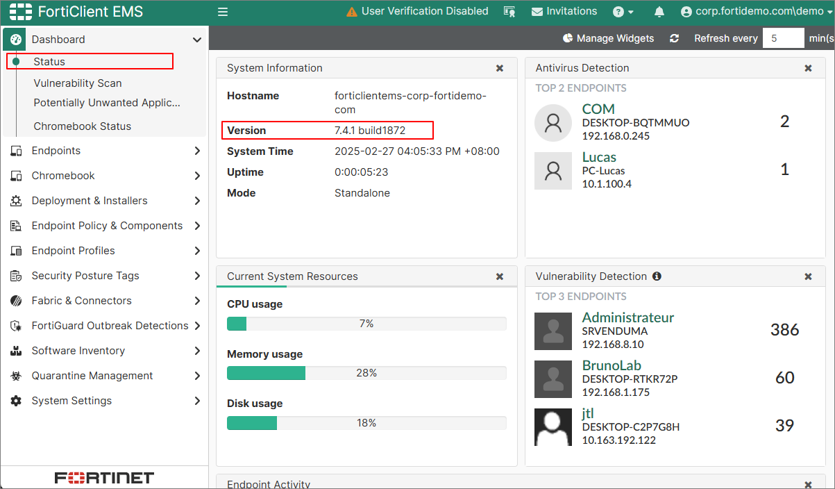Click the Disk usage 18% bar
The image size is (835, 489).
tap(366, 423)
